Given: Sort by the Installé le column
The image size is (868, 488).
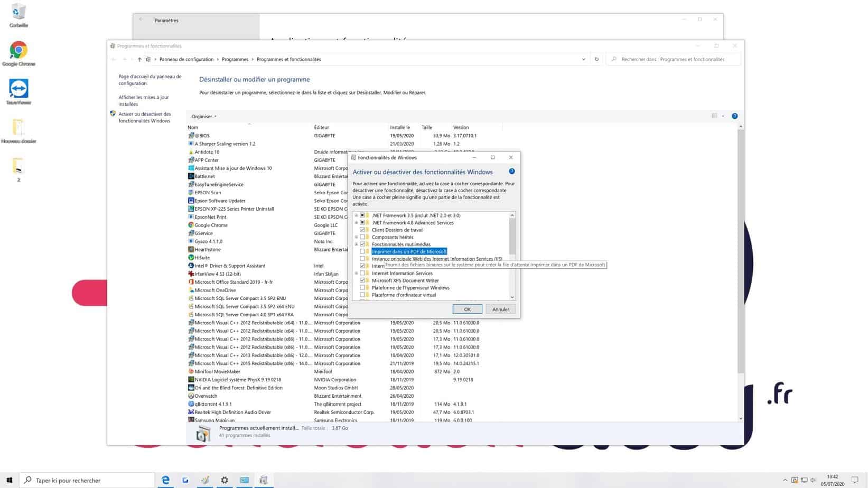Looking at the screenshot, I should click(x=400, y=127).
